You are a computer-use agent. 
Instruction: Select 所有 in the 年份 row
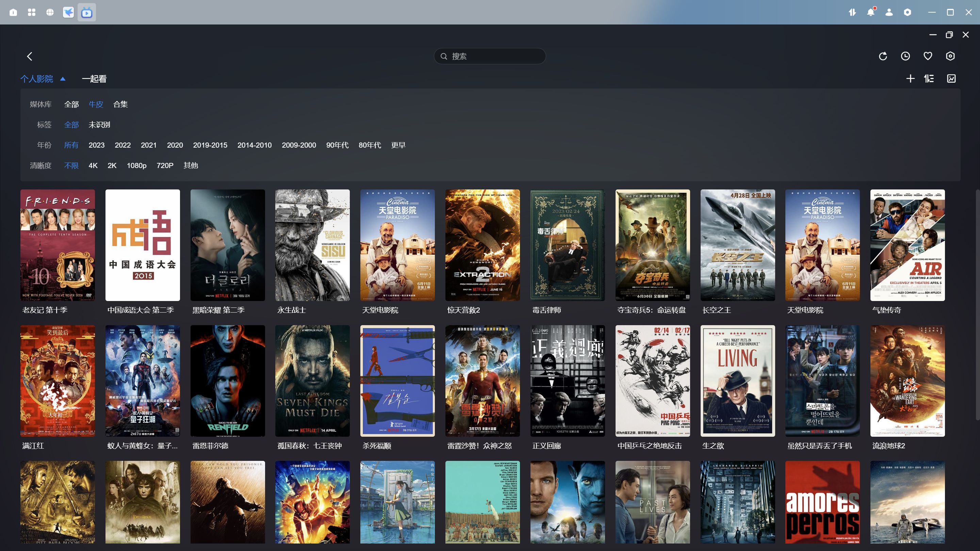(71, 145)
